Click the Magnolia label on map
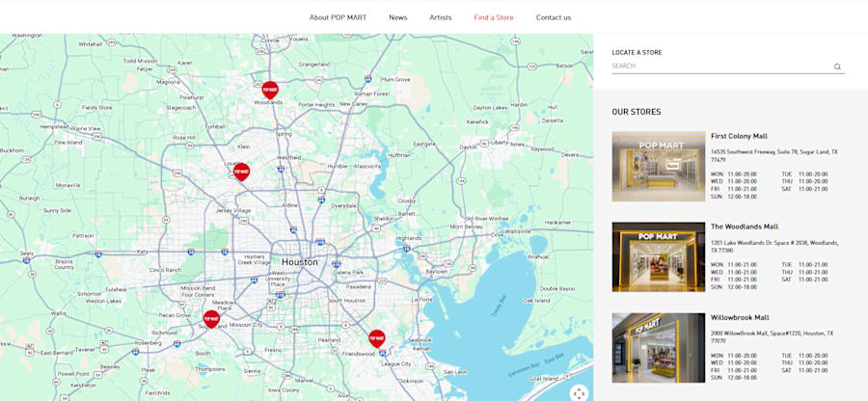This screenshot has height=401, width=868. [x=168, y=82]
